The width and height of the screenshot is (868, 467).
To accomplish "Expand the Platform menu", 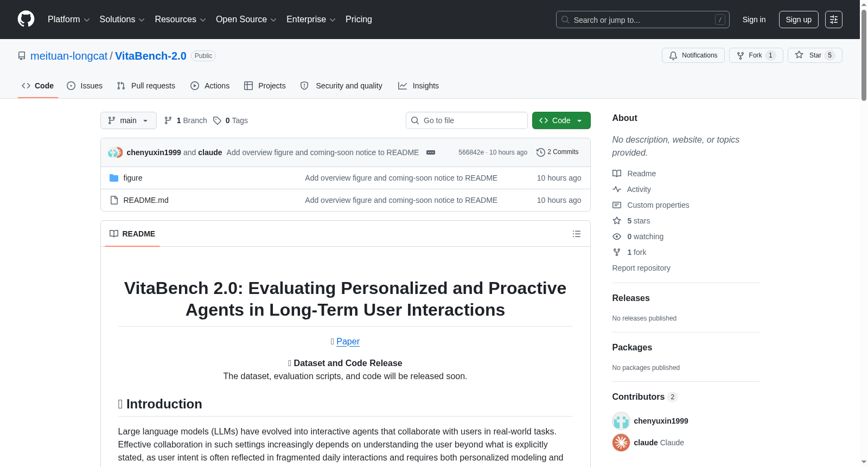I will pos(69,20).
